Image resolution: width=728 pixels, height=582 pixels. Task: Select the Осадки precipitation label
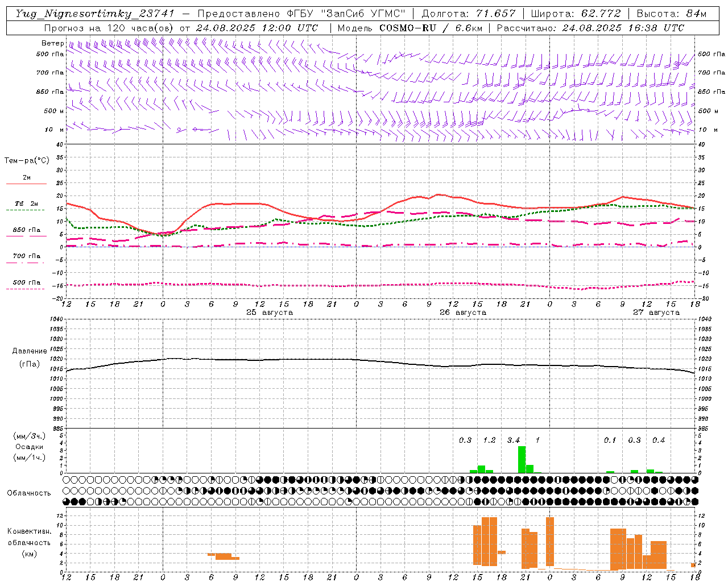pyautogui.click(x=29, y=447)
